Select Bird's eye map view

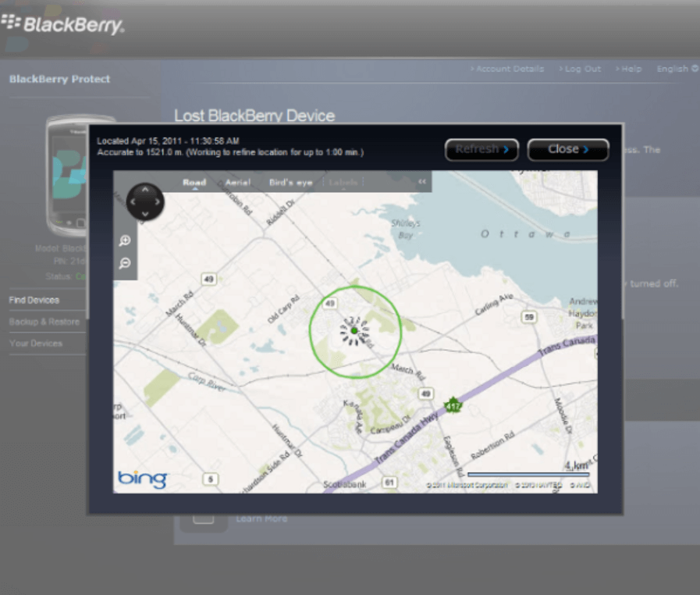tap(290, 183)
